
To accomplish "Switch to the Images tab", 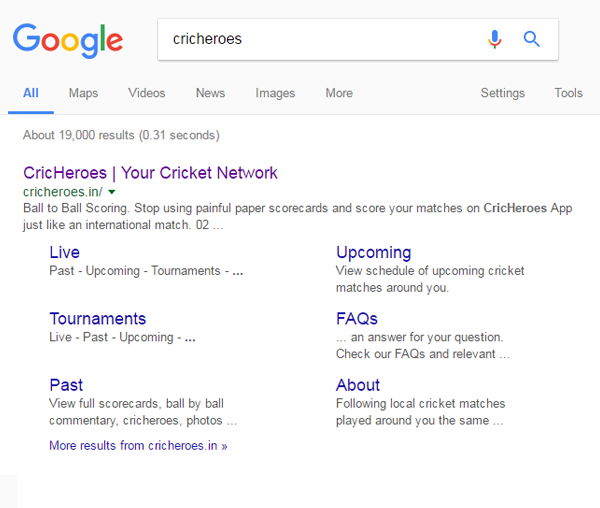I will pos(275,93).
